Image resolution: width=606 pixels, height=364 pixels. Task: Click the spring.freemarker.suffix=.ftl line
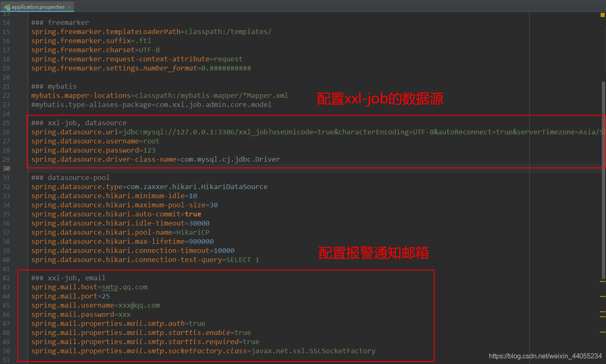coord(91,41)
